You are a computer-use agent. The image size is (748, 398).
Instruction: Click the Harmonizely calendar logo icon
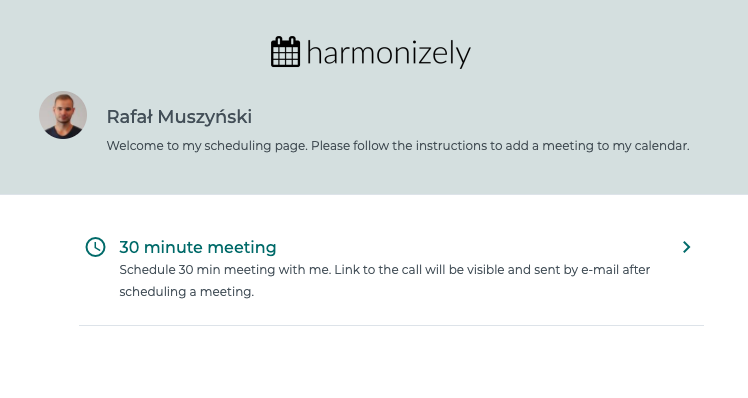(285, 52)
